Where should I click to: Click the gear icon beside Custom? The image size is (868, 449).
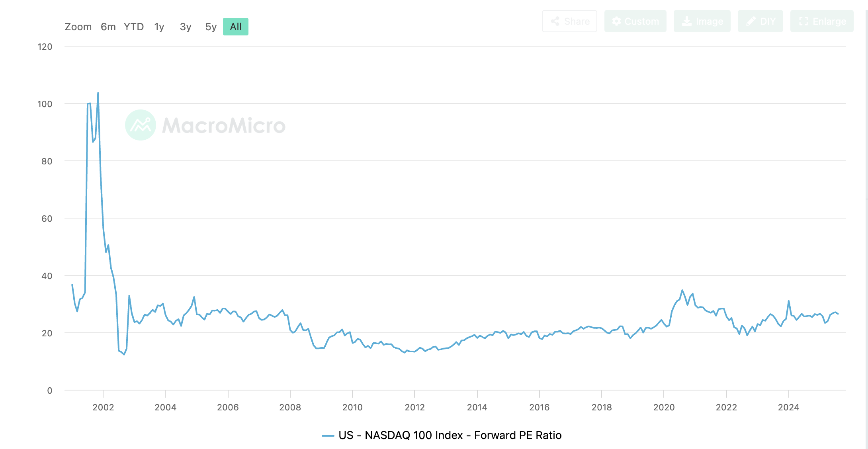pyautogui.click(x=616, y=21)
